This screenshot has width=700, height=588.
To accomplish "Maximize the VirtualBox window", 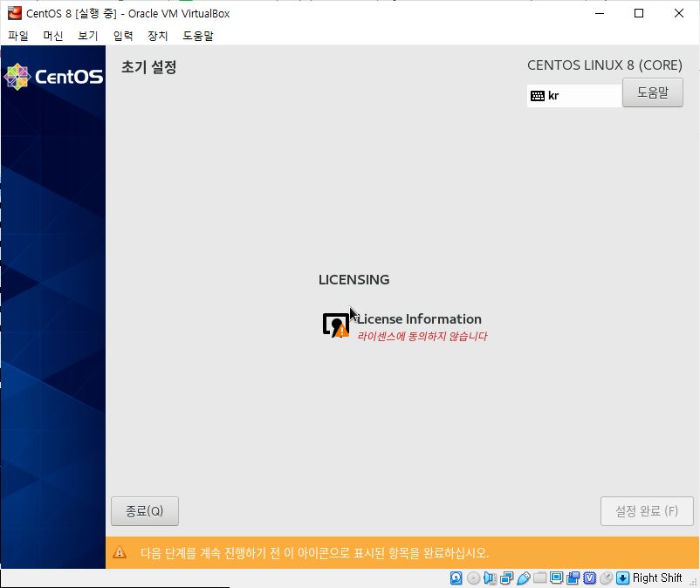I will tap(639, 13).
